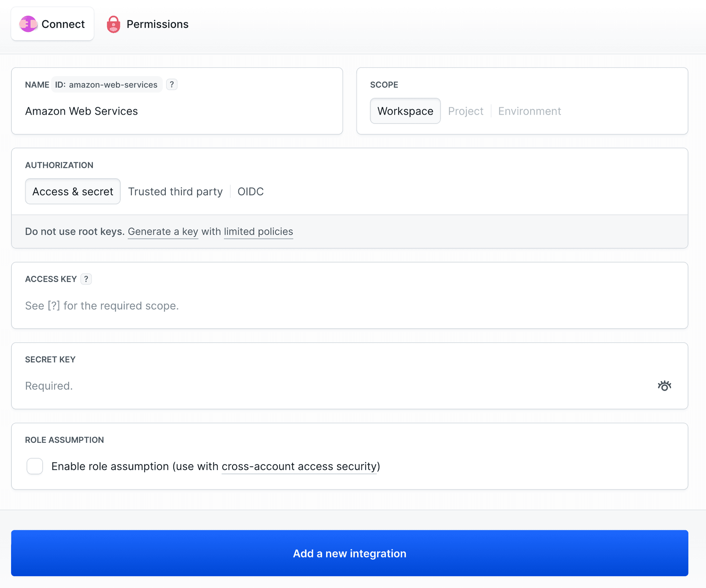Click Add a new integration
Image resolution: width=706 pixels, height=588 pixels.
click(x=349, y=553)
